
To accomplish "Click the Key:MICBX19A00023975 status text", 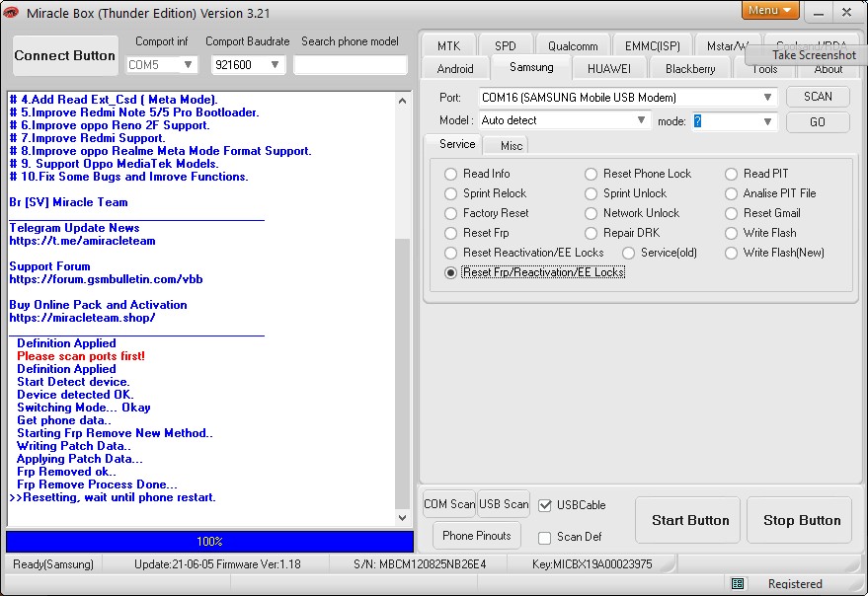I will [x=592, y=564].
